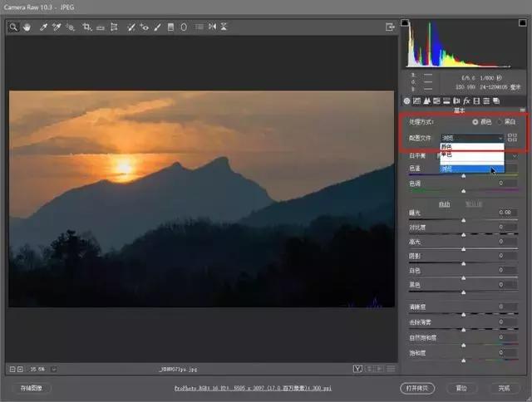Click the 清晰度 clarity slider handle
This screenshot has width=532, height=402.
(464, 315)
